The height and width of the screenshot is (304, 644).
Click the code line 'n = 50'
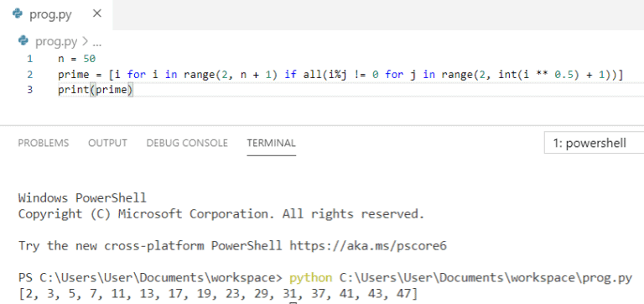pos(77,59)
